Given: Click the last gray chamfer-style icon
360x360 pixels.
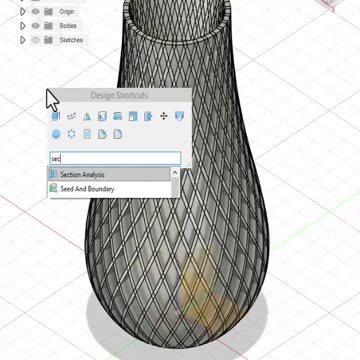Looking at the screenshot, I should tap(117, 134).
